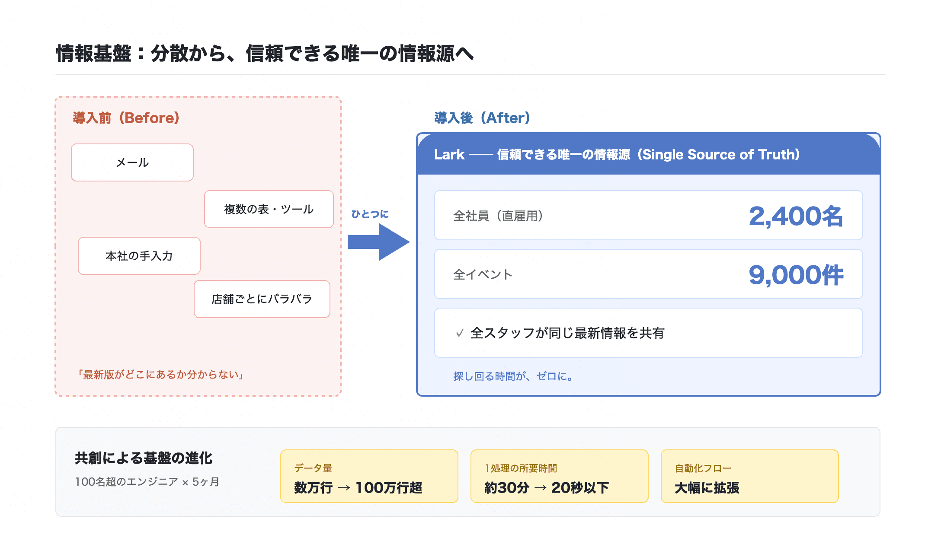Select the text 全スタッフが同じ最新情報を共有
Image resolution: width=941 pixels, height=560 pixels.
click(x=567, y=333)
